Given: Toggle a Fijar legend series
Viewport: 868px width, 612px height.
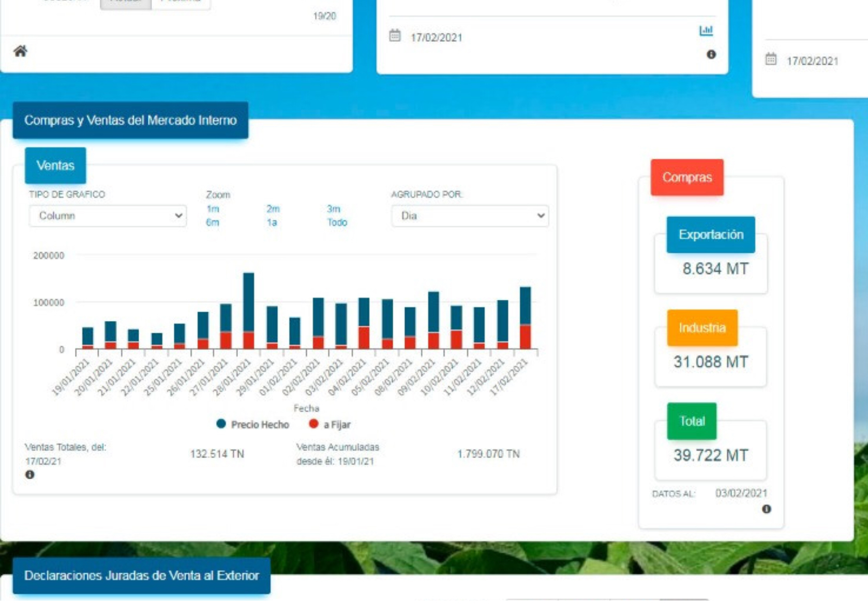Looking at the screenshot, I should tap(330, 424).
